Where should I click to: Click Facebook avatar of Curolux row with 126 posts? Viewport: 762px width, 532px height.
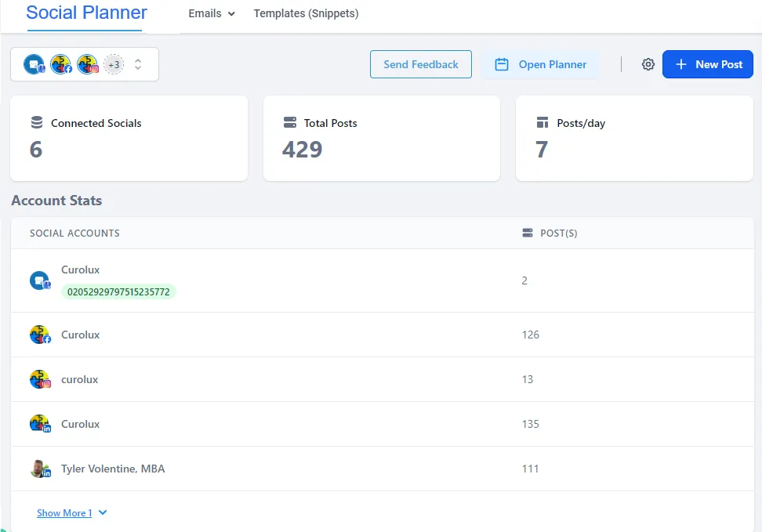point(40,335)
